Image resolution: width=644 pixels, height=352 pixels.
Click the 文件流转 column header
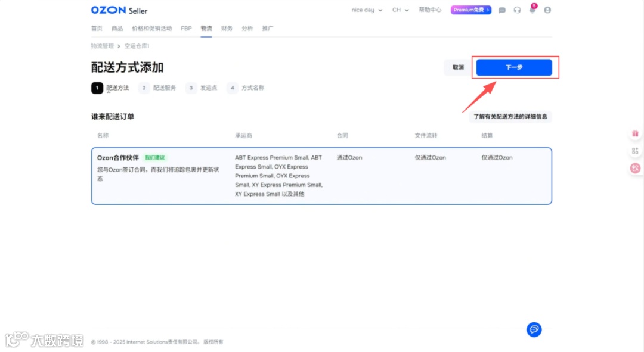coord(426,135)
